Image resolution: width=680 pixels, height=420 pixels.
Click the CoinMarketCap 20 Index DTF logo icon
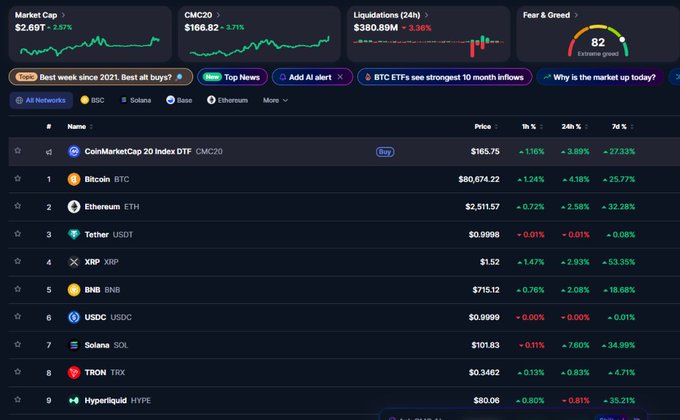pos(74,151)
